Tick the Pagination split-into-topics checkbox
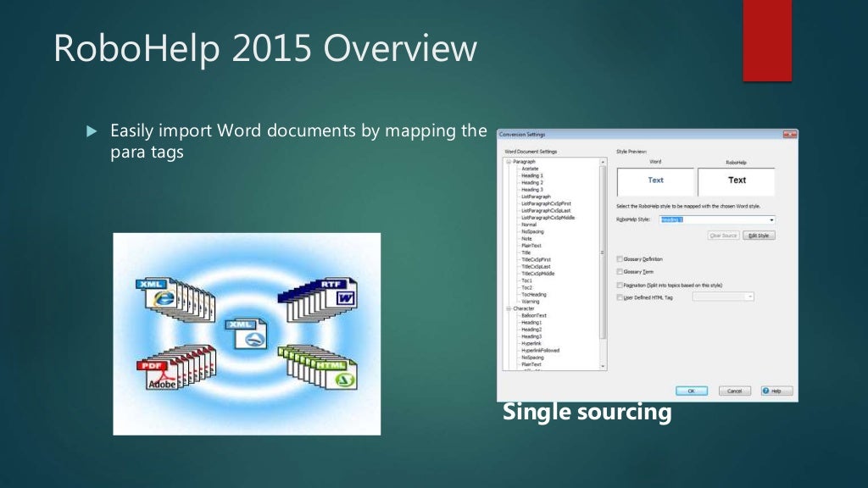 (620, 285)
